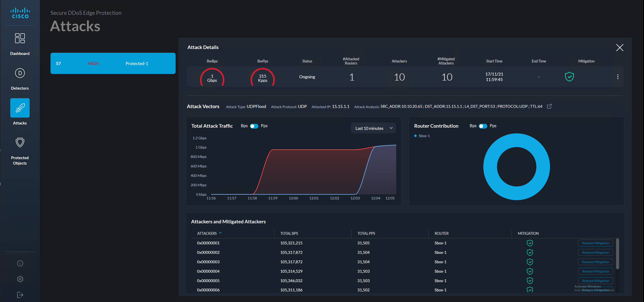Click the attackers table scrollbar
This screenshot has width=644, height=302.
click(617, 254)
